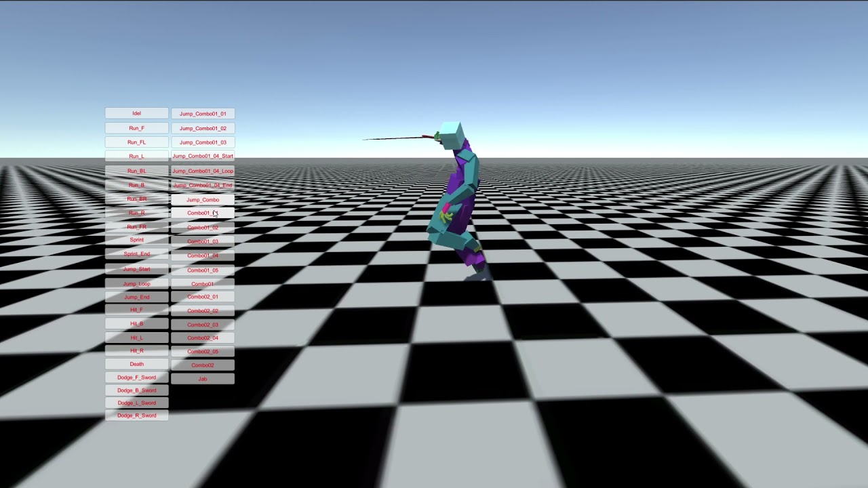Viewport: 868px width, 488px height.
Task: Play the Run_BL animation
Action: (136, 171)
